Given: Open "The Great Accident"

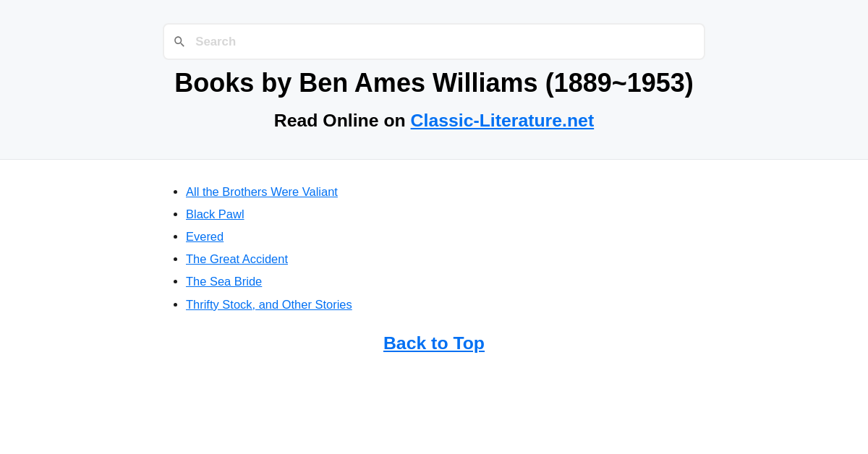Looking at the screenshot, I should point(237,259).
